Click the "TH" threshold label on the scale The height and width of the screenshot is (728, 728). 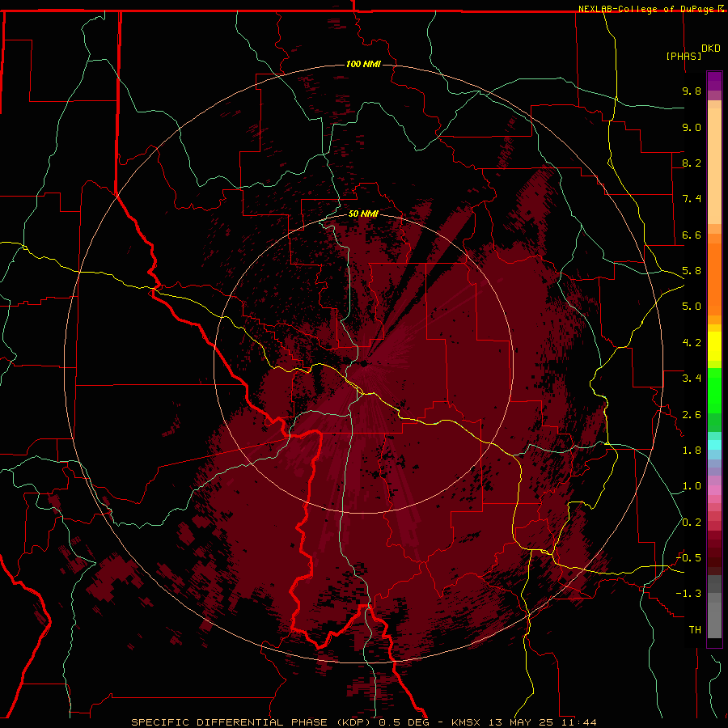pyautogui.click(x=695, y=630)
